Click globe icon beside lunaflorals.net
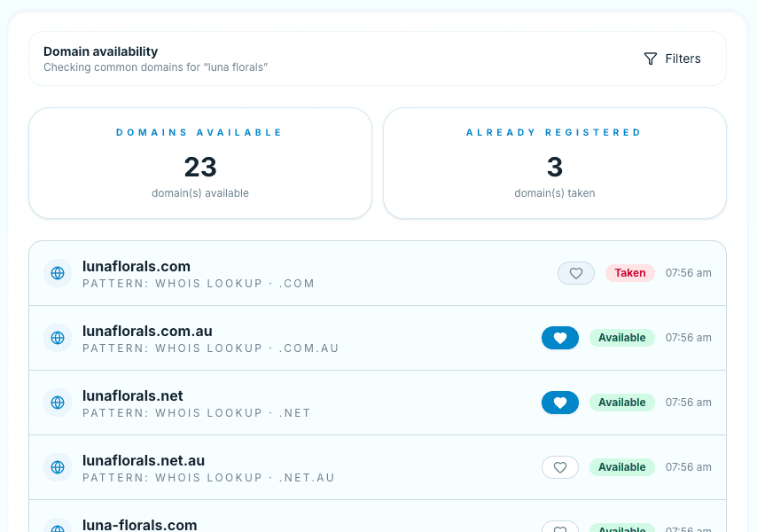This screenshot has width=757, height=532. click(x=58, y=403)
